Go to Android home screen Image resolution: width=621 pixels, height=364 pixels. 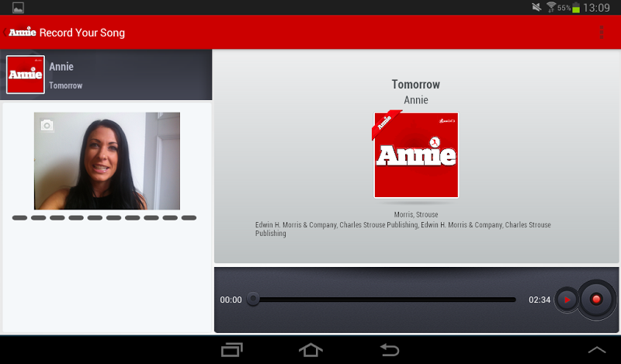pos(310,350)
